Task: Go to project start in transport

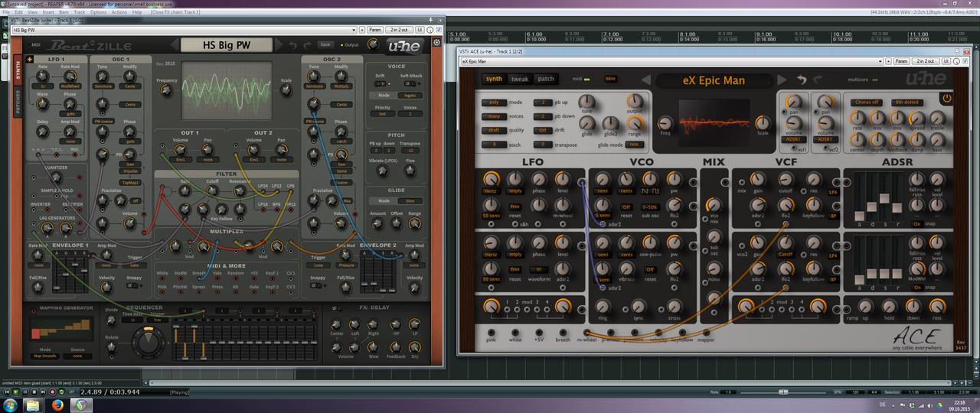Action: pos(8,392)
